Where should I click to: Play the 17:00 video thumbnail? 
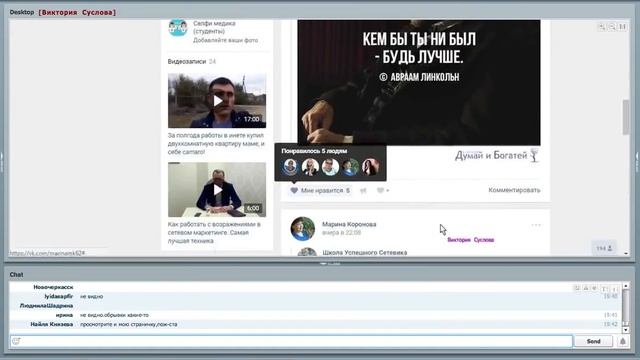(x=217, y=101)
